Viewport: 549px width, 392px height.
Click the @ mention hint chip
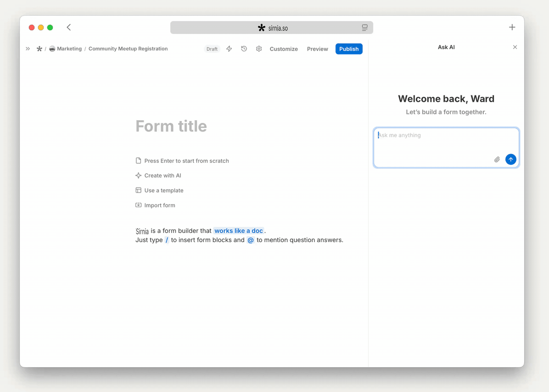click(x=250, y=240)
